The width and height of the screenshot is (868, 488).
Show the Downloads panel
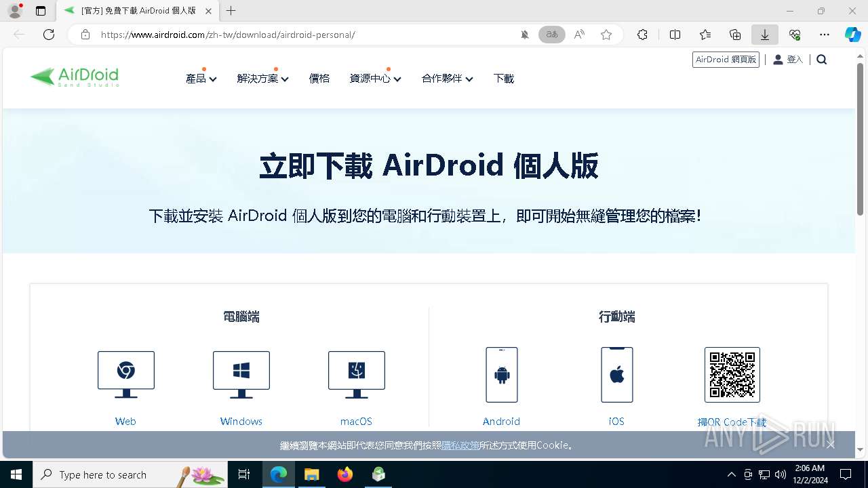click(x=765, y=35)
